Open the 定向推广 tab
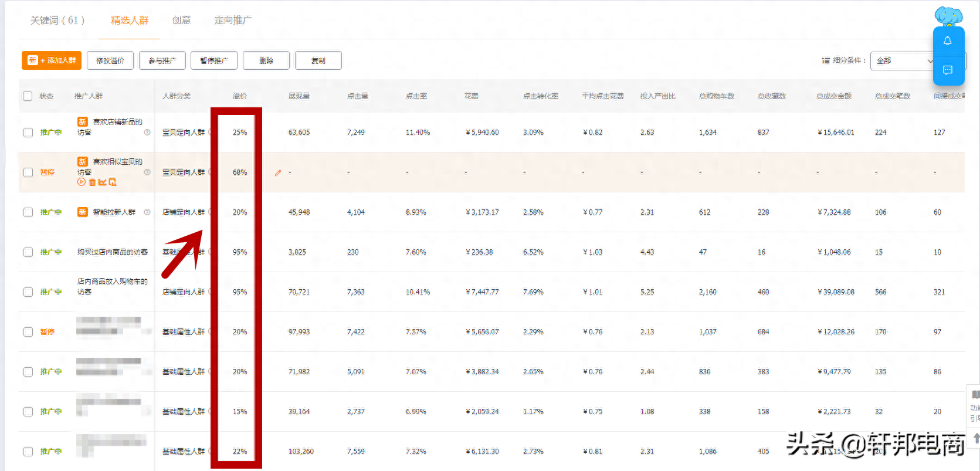 (233, 21)
